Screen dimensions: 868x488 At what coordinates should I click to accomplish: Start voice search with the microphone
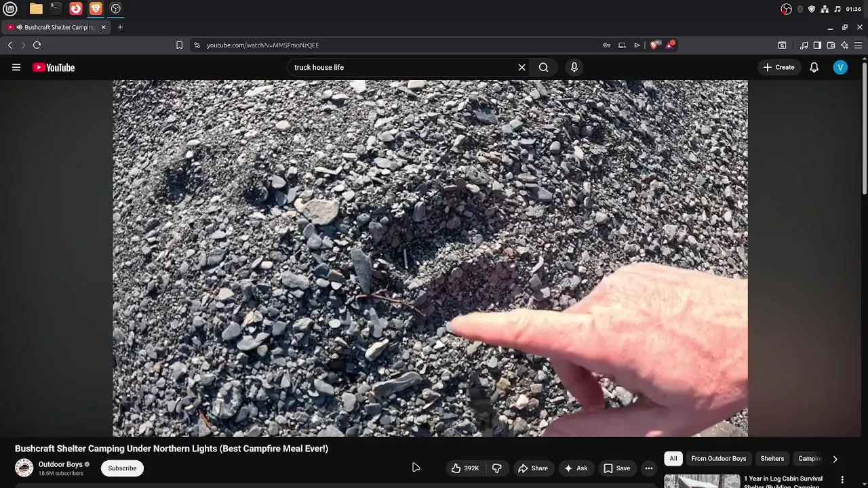tap(574, 67)
